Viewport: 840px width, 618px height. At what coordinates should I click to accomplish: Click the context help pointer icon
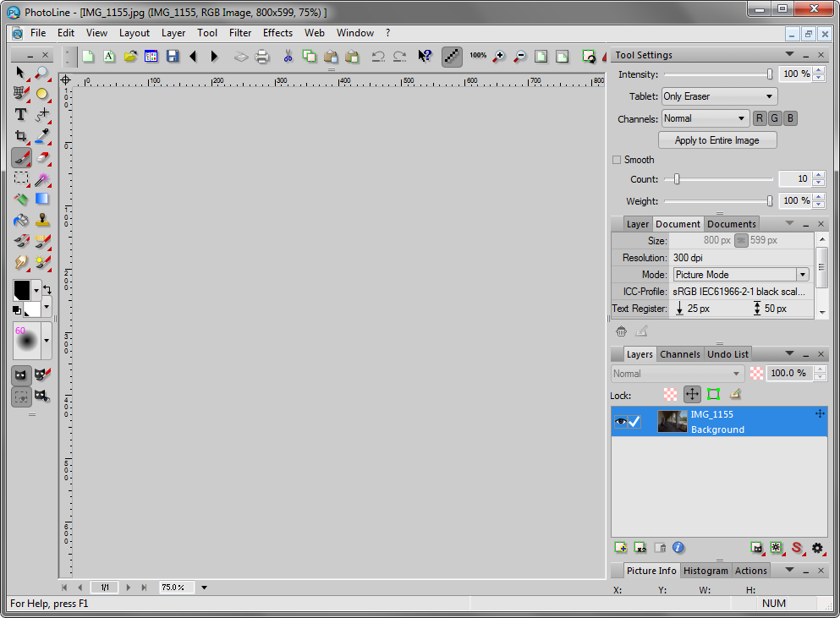tap(425, 57)
